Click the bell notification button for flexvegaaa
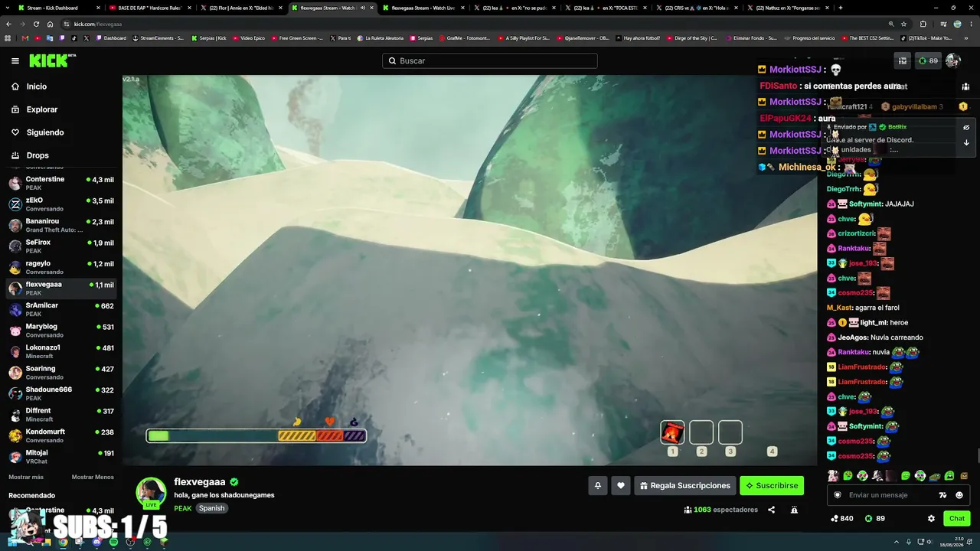 (598, 485)
